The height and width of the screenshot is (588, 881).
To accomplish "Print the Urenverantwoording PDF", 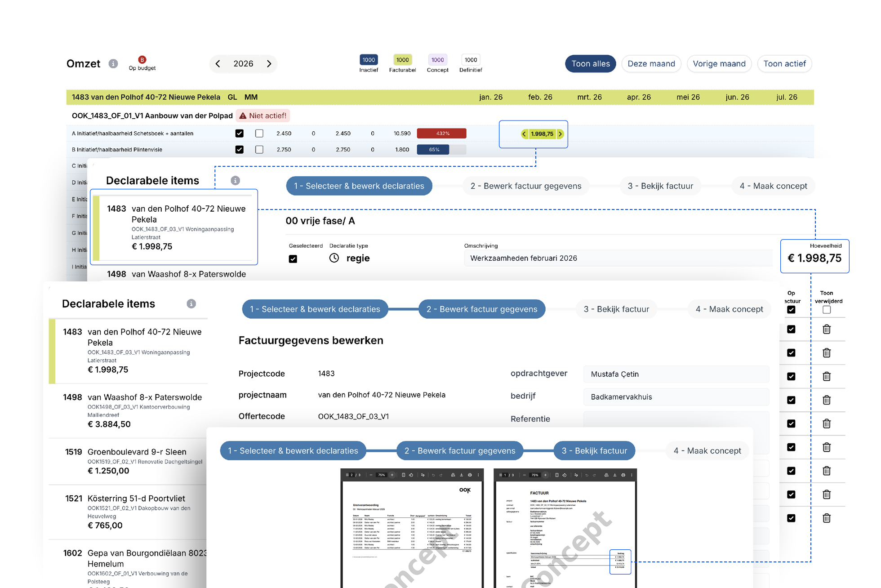I will point(470,475).
